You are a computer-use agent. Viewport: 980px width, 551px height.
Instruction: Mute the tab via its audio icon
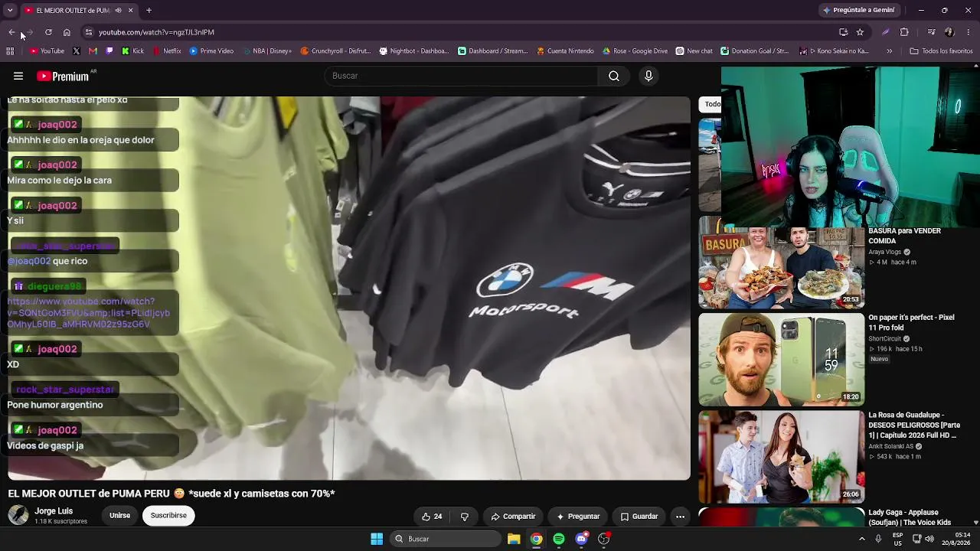118,10
